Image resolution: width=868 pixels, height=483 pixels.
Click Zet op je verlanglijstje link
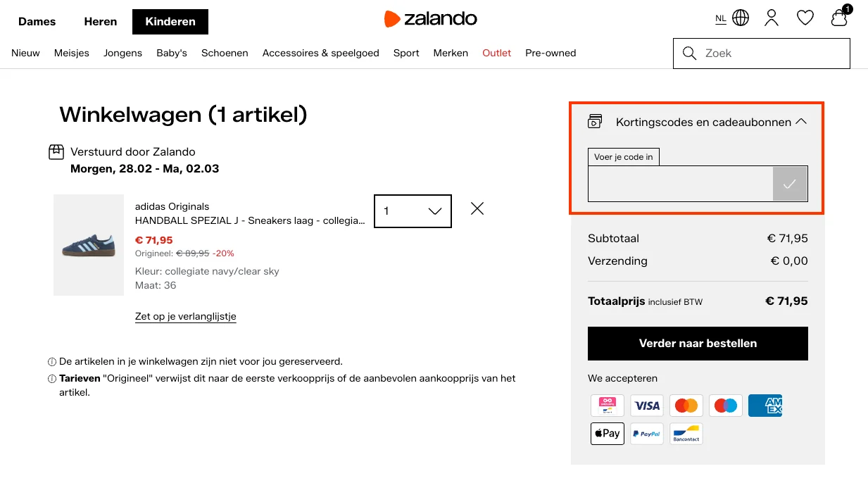click(x=185, y=316)
